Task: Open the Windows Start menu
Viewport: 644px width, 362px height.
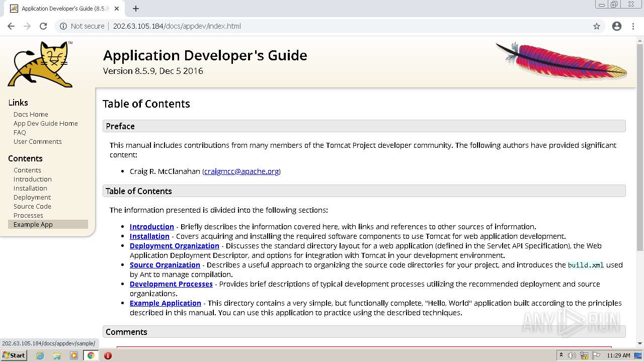Action: [x=14, y=355]
